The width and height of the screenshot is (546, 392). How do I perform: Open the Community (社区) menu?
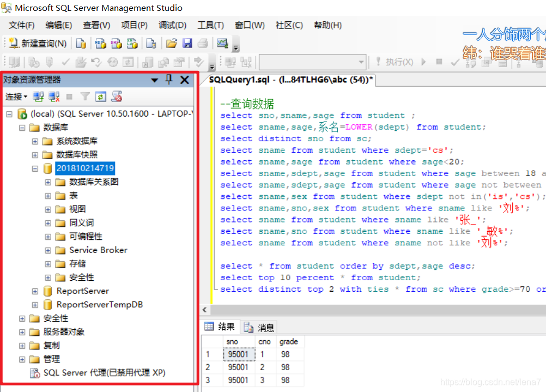tap(289, 25)
